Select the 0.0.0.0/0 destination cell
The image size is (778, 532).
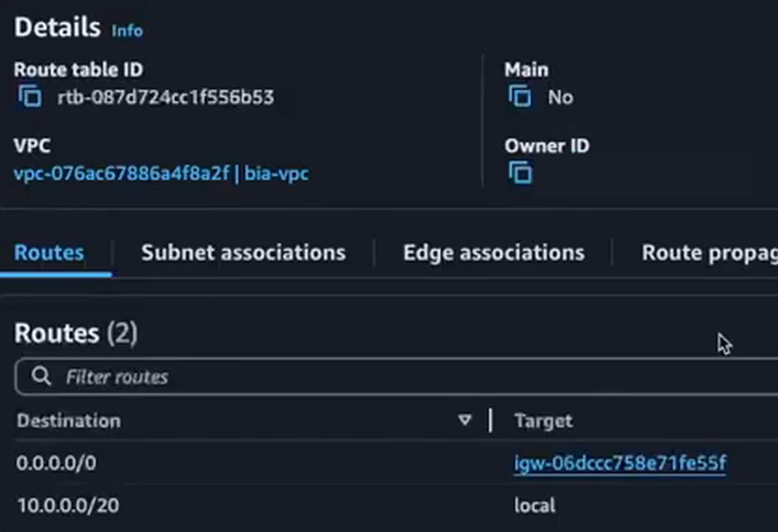click(56, 463)
